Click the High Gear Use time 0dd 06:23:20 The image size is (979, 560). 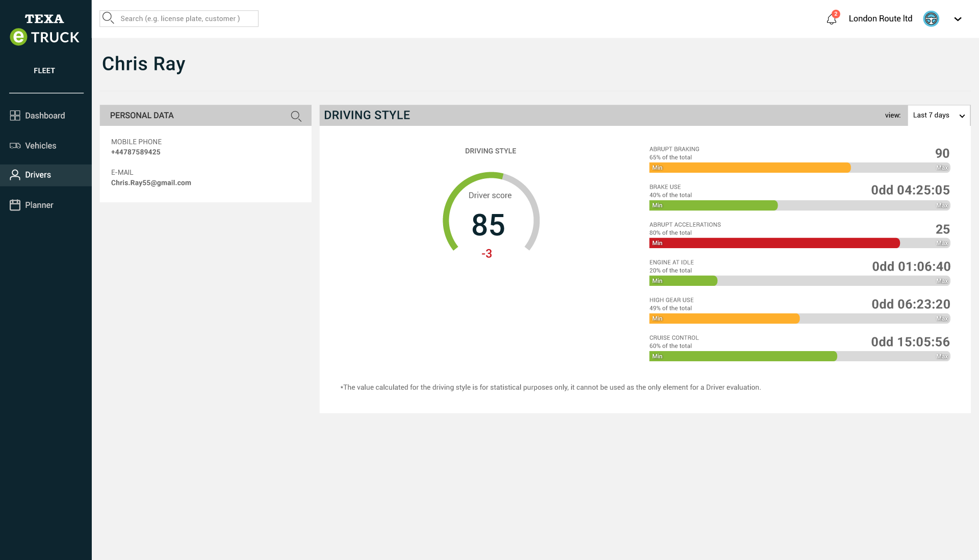911,304
